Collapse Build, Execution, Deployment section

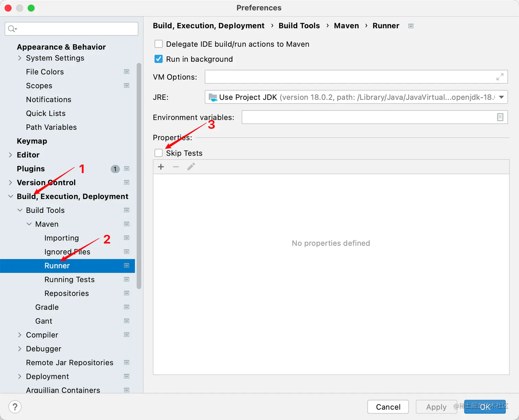10,196
